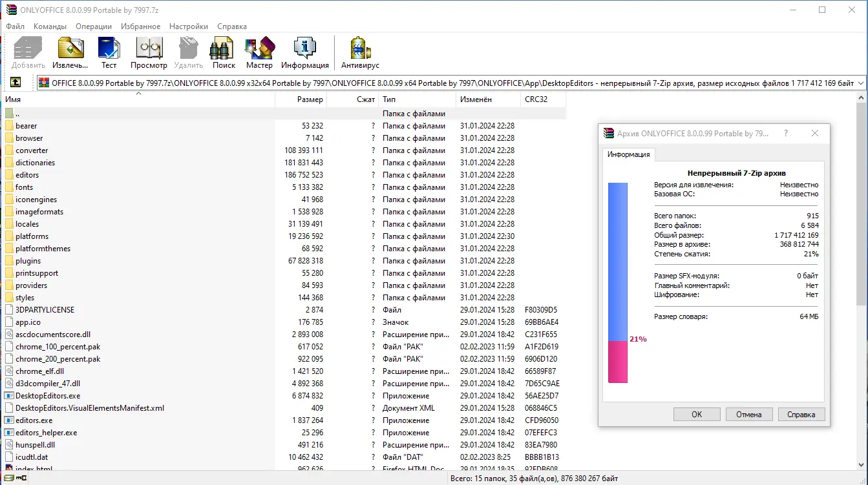Click the key password icon in status bar

click(21, 479)
